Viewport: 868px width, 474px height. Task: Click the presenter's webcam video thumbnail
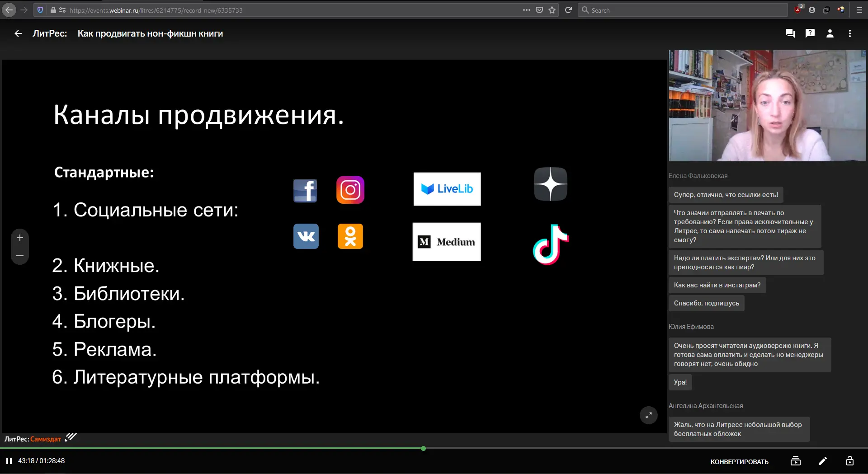(767, 106)
